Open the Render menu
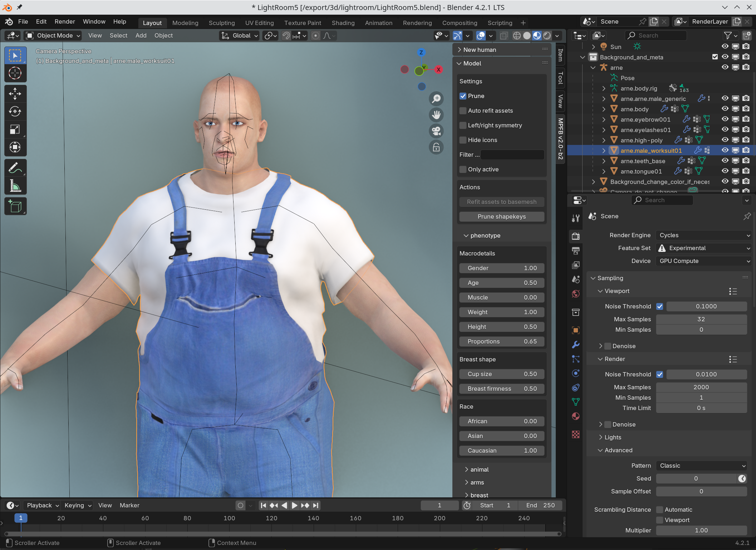 [x=65, y=22]
